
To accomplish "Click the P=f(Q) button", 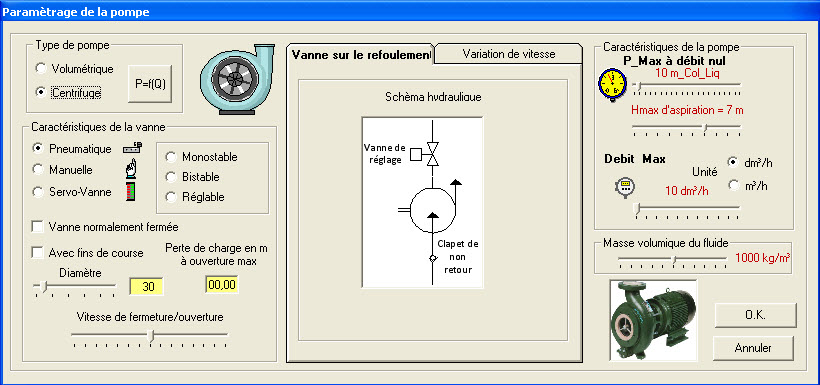I will click(150, 84).
